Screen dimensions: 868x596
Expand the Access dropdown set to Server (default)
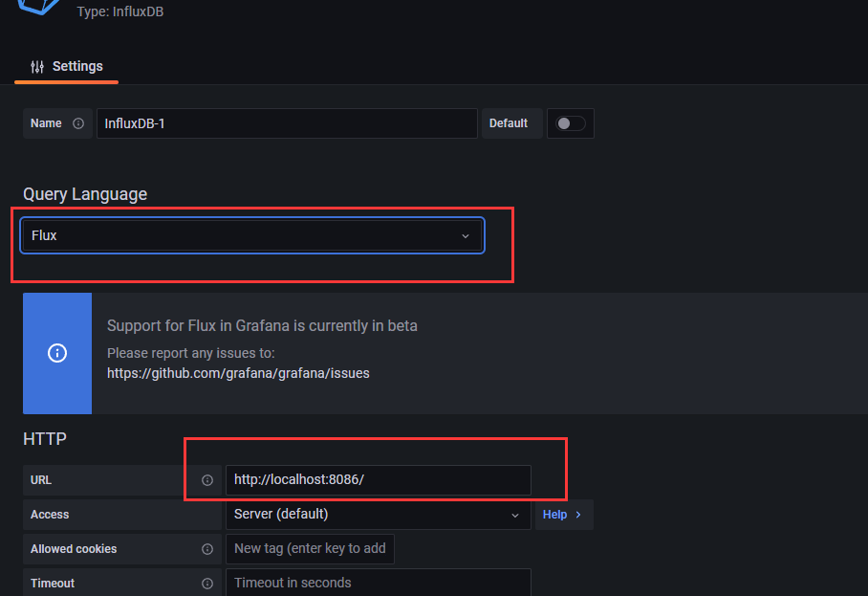(x=379, y=515)
